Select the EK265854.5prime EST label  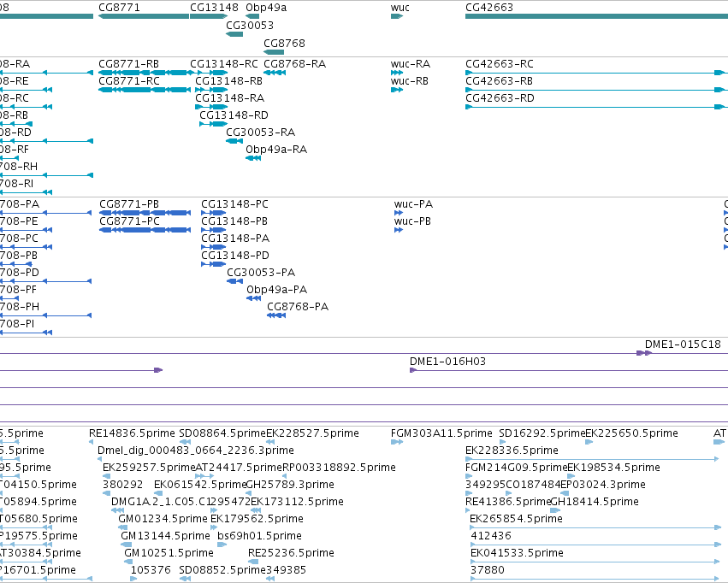[x=516, y=519]
